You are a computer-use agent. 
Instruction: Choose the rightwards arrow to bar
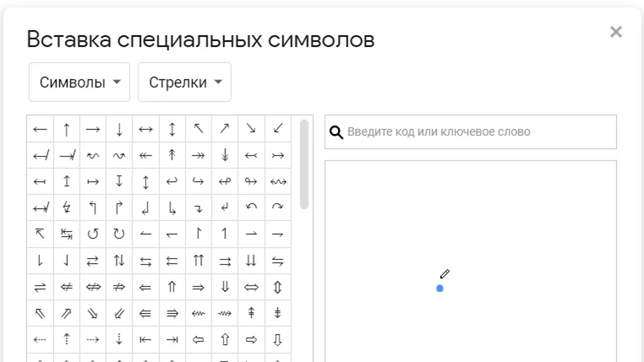pyautogui.click(x=172, y=339)
